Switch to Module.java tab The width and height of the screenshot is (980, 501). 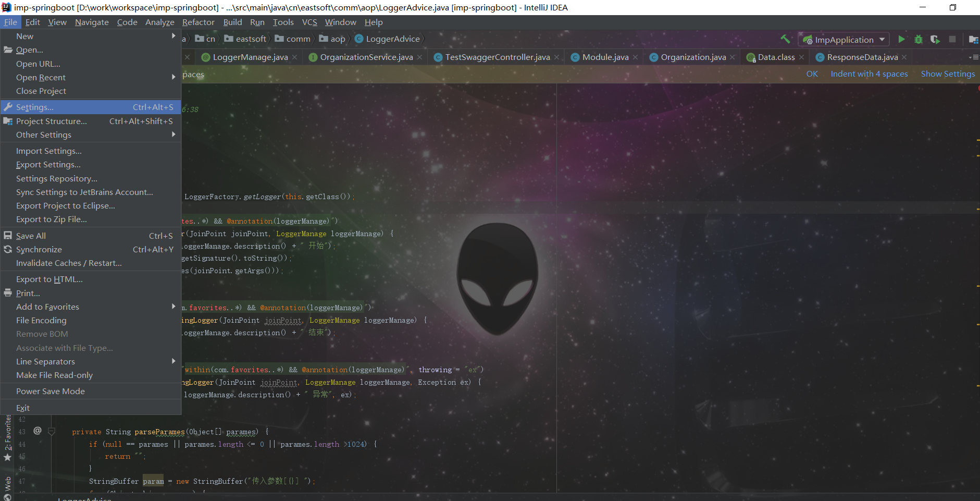coord(605,57)
